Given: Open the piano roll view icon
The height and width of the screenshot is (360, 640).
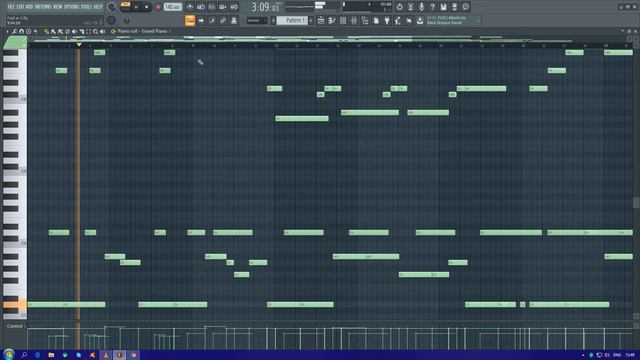Looking at the screenshot, I should 332,20.
